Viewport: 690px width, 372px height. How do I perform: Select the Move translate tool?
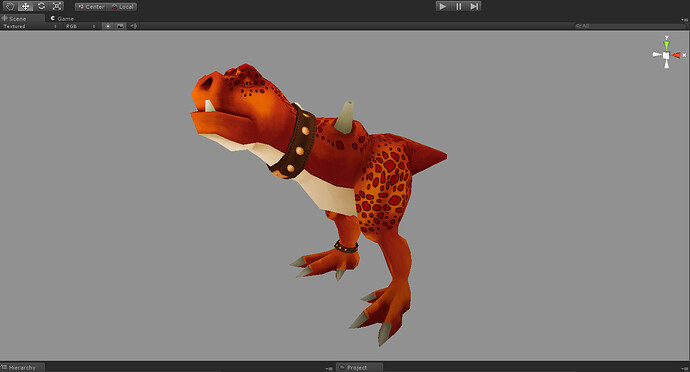coord(26,6)
